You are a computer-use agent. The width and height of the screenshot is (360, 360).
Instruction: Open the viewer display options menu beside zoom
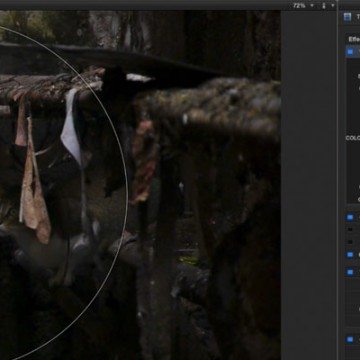point(327,5)
